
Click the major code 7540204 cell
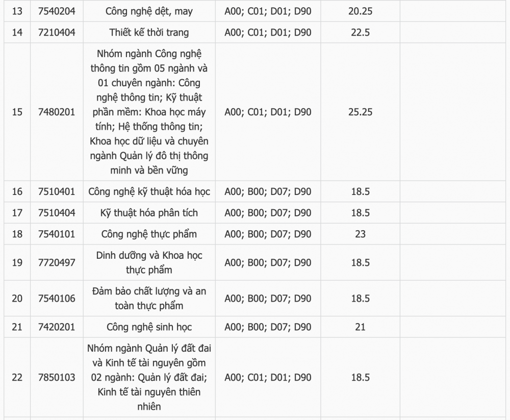click(x=57, y=11)
